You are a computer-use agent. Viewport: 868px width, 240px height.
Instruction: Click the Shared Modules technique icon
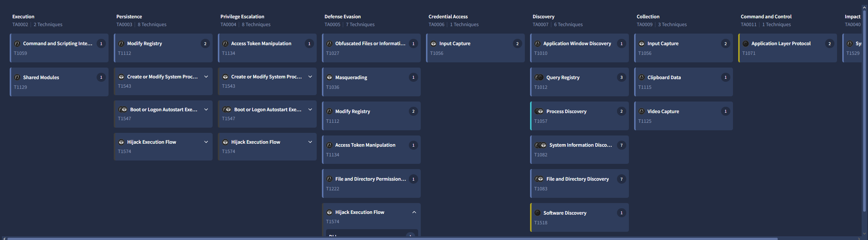point(17,78)
